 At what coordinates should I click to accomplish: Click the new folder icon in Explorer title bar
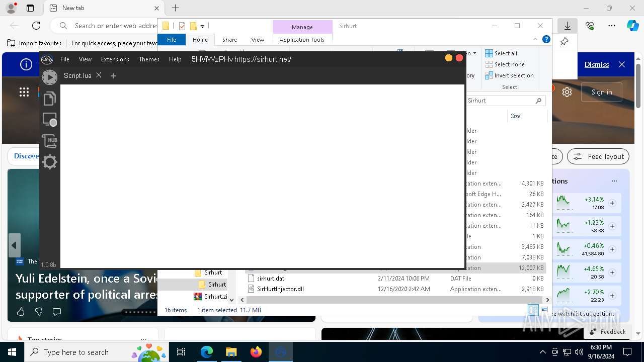(193, 26)
